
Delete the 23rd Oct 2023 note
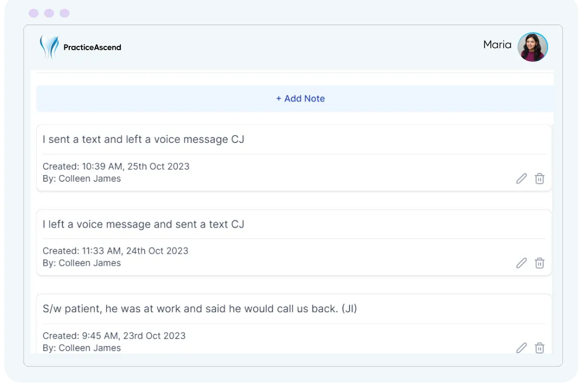tap(539, 348)
